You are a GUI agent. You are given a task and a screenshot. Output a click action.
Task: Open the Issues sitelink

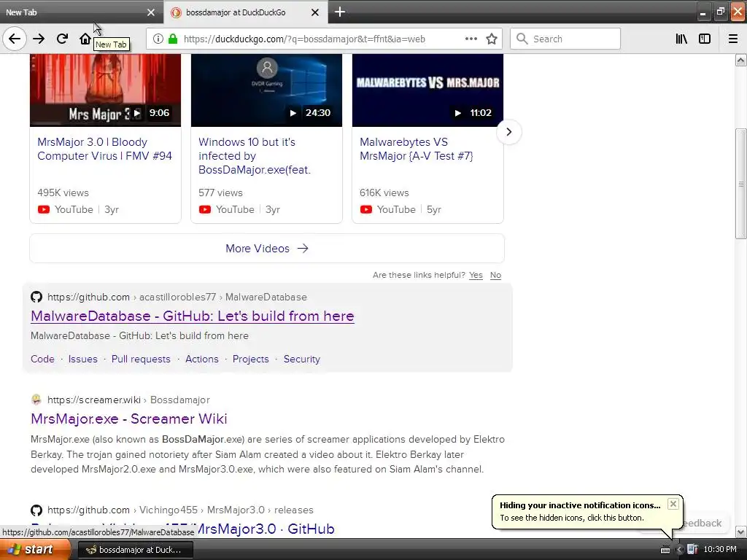83,359
